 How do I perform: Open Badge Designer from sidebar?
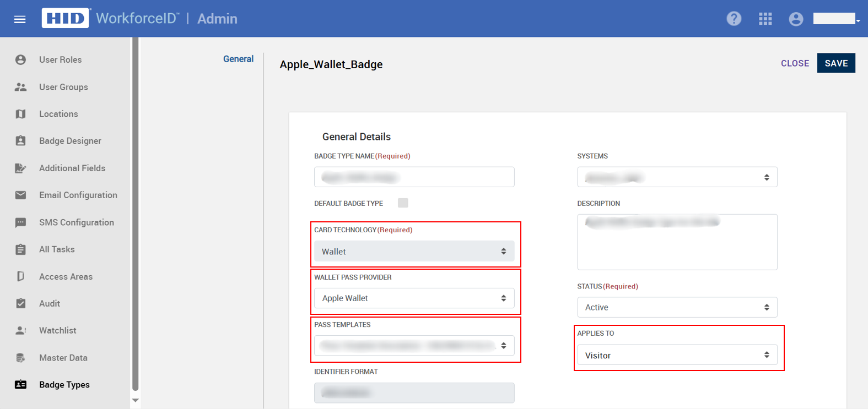point(70,141)
